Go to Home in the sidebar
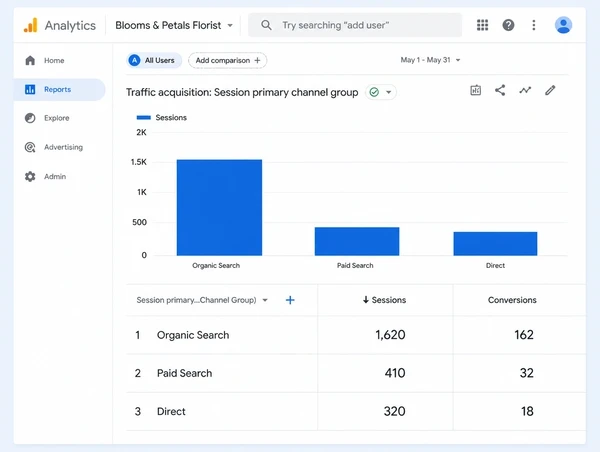600x452 pixels. click(x=59, y=60)
